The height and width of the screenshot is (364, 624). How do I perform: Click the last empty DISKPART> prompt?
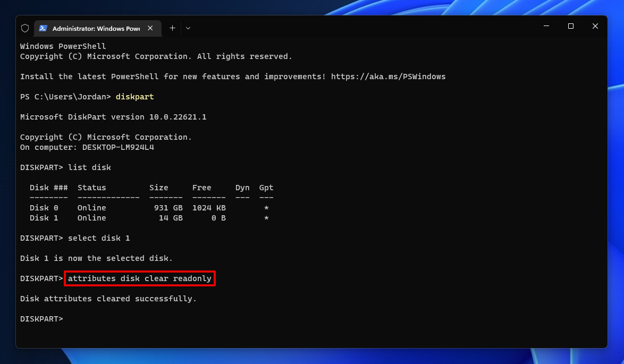41,319
